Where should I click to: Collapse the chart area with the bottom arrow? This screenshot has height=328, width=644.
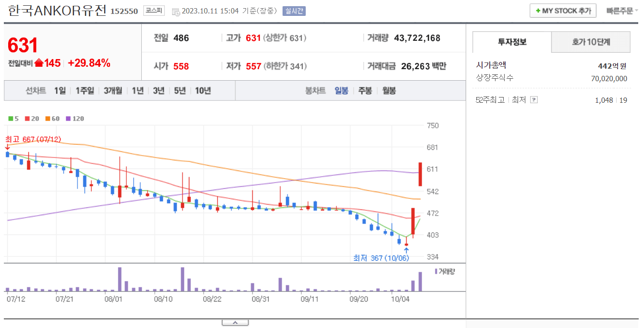tap(235, 322)
